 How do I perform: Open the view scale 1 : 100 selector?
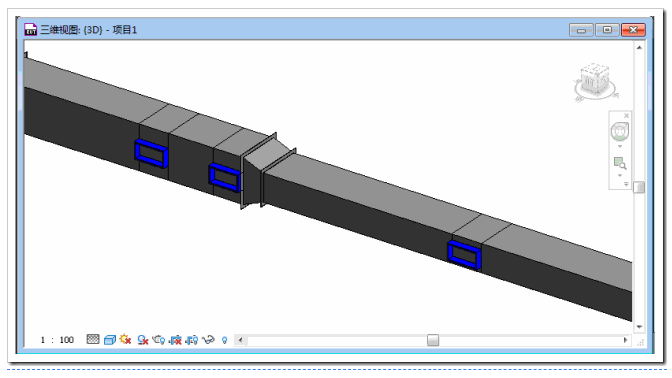tap(57, 340)
